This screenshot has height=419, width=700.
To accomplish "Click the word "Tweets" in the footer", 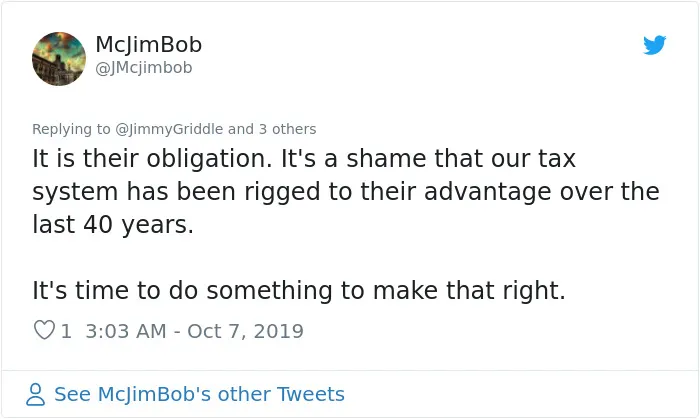I will pos(311,394).
